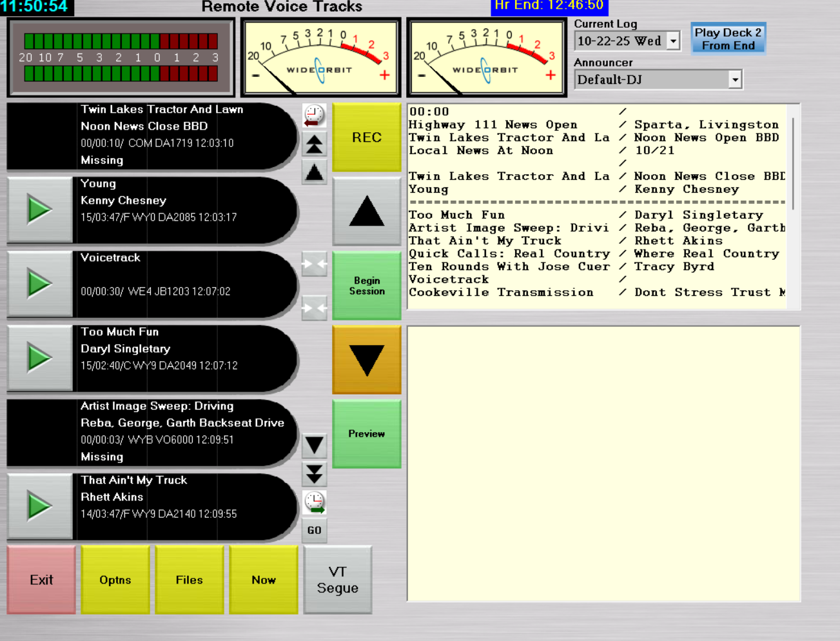Click the small double down arrow icon
840x641 pixels.
[x=314, y=474]
